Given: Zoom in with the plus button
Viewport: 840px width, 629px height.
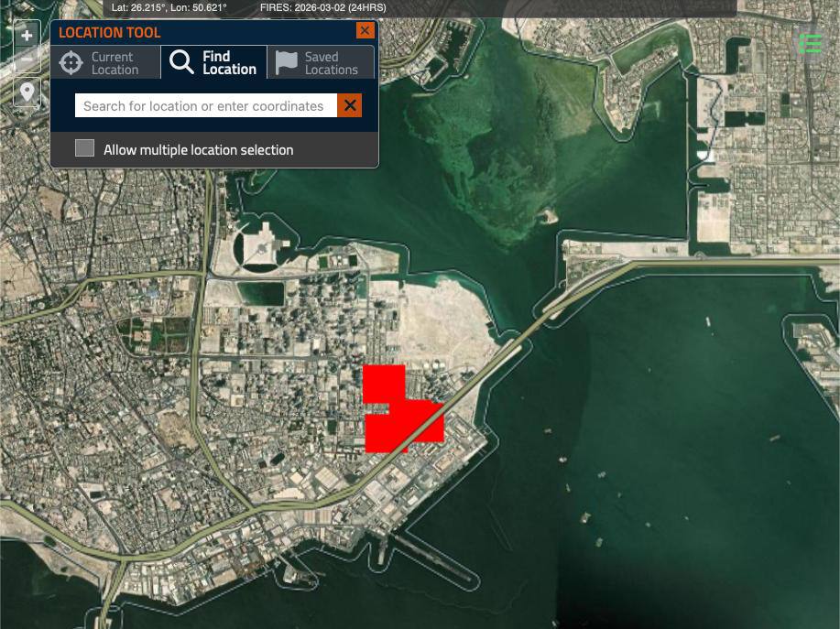Looking at the screenshot, I should pyautogui.click(x=27, y=36).
